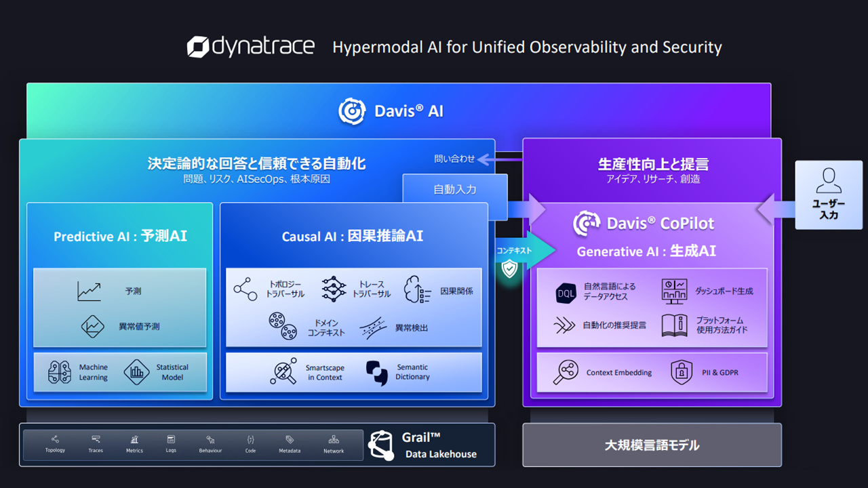Click the Statistical Model chart icon

tap(136, 372)
